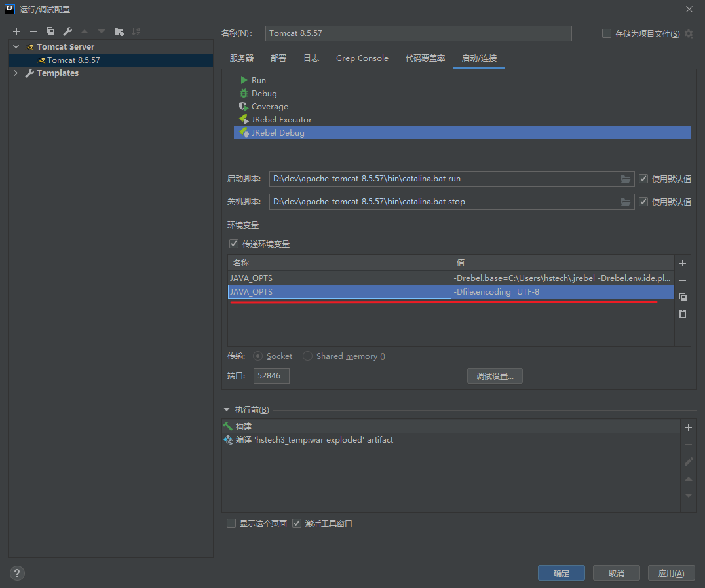Select JAVA_OPTS row with -Drebel.base value

click(x=451, y=278)
